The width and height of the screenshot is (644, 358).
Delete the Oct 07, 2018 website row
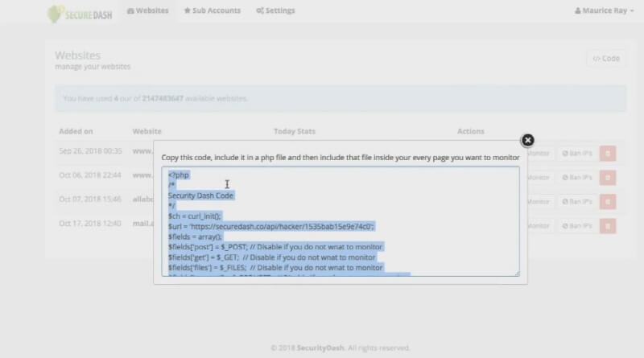(608, 202)
